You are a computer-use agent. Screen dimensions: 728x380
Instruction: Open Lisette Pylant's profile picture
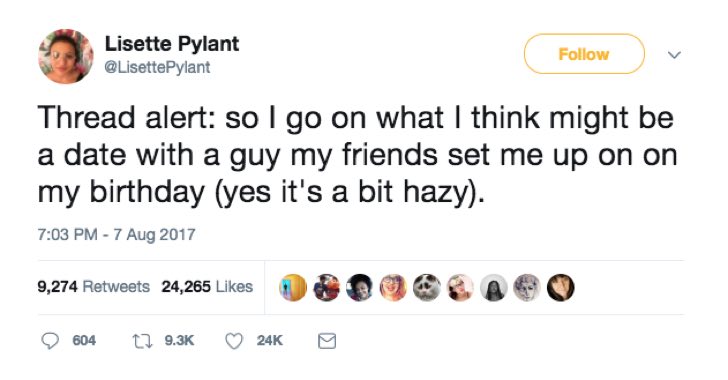65,56
